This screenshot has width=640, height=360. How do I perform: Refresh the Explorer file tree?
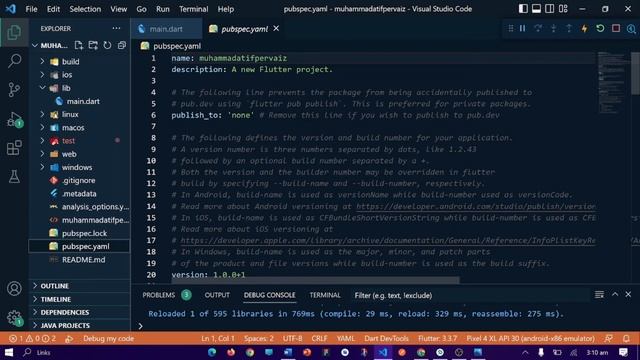pos(107,45)
